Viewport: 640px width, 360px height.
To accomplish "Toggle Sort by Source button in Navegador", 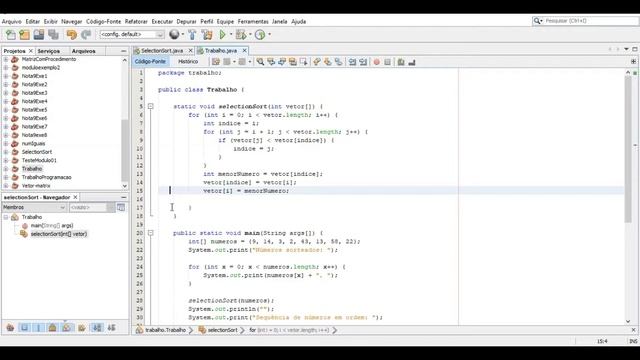I will click(111, 327).
